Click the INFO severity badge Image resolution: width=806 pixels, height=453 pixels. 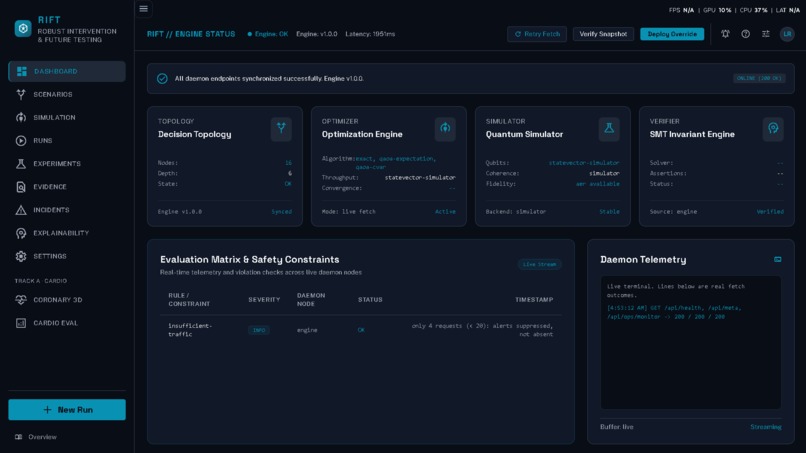point(259,330)
